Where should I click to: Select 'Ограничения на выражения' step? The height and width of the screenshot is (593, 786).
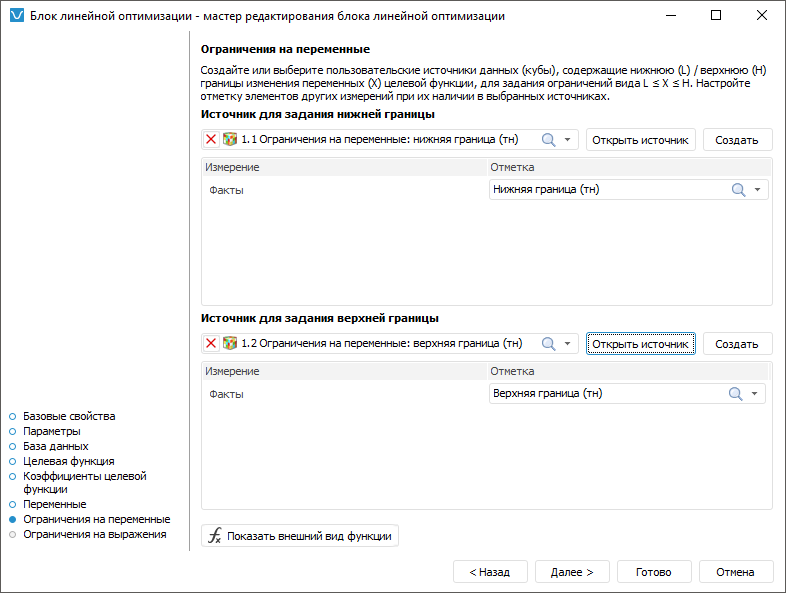tap(95, 535)
